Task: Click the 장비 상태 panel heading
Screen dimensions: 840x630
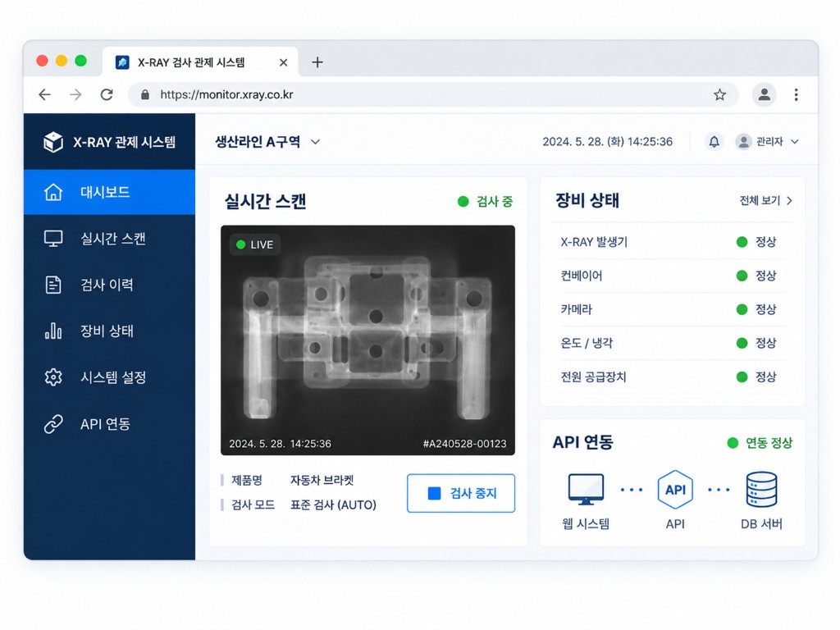Action: (587, 200)
